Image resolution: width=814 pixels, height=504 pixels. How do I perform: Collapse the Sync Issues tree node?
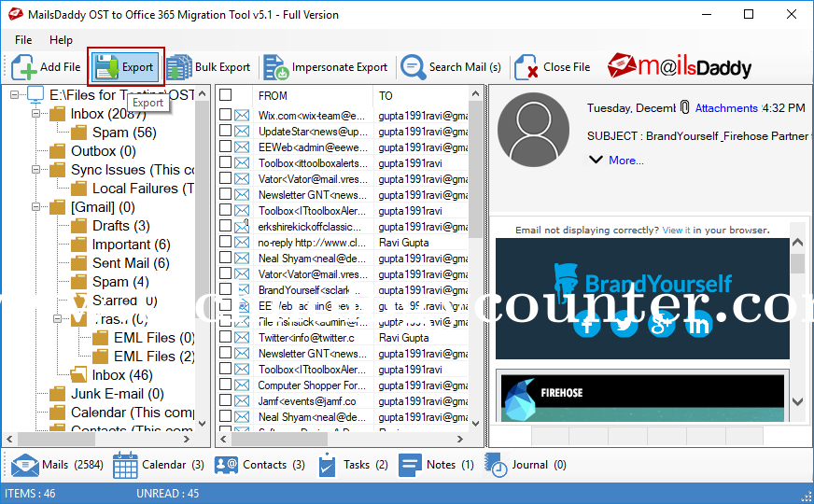pyautogui.click(x=35, y=169)
